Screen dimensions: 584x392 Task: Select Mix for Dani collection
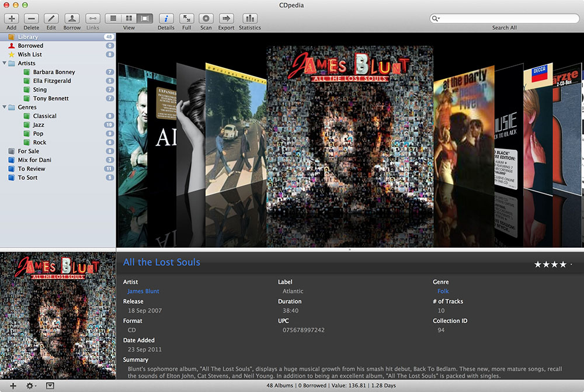tap(58, 160)
